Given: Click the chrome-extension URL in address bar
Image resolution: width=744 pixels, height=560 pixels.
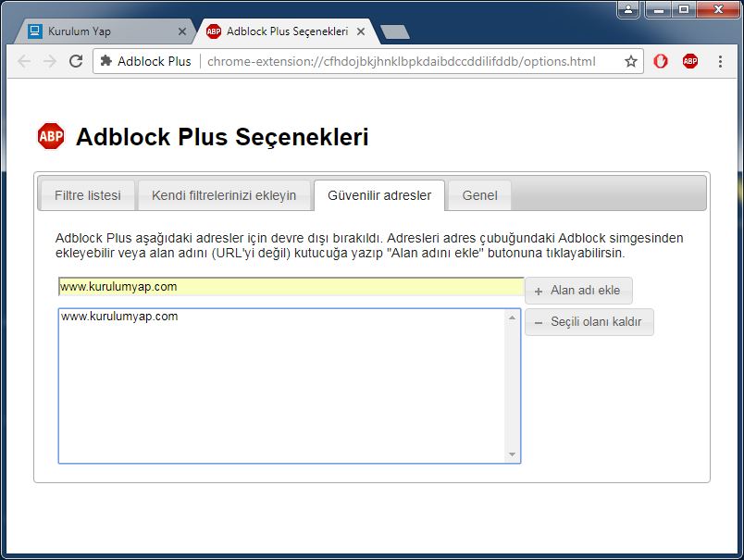Looking at the screenshot, I should pos(402,61).
